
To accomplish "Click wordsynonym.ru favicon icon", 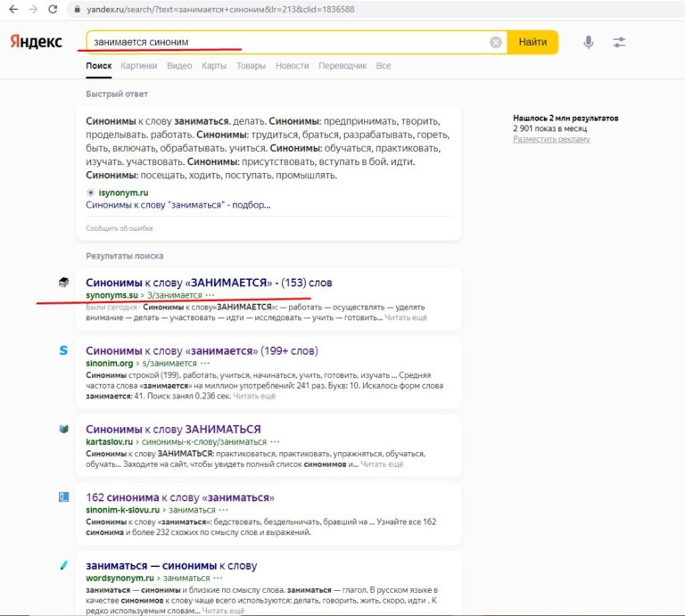I will [64, 565].
